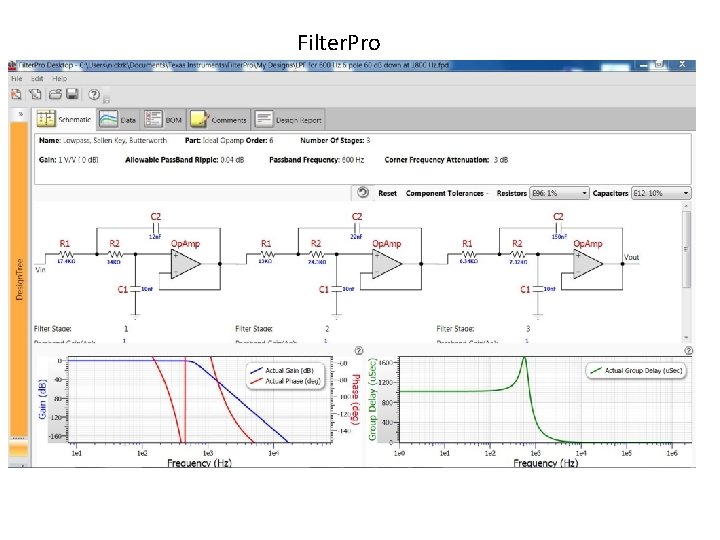Click the OpAmp symbol in stage 3
Viewport: 720px width, 540px height.
[588, 264]
